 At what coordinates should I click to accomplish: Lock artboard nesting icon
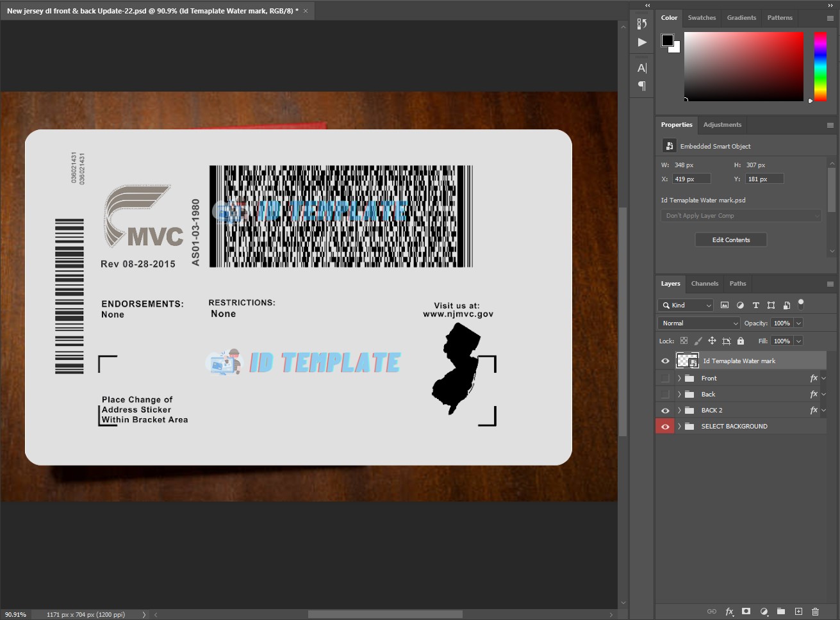point(727,341)
